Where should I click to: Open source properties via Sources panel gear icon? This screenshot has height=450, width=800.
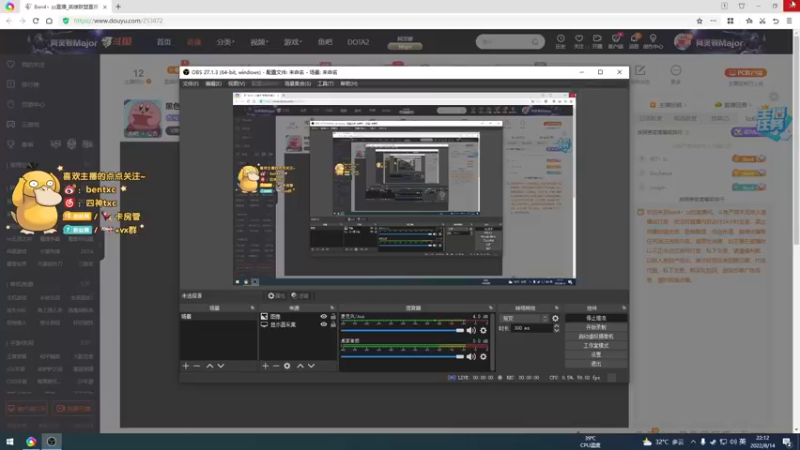pos(287,366)
